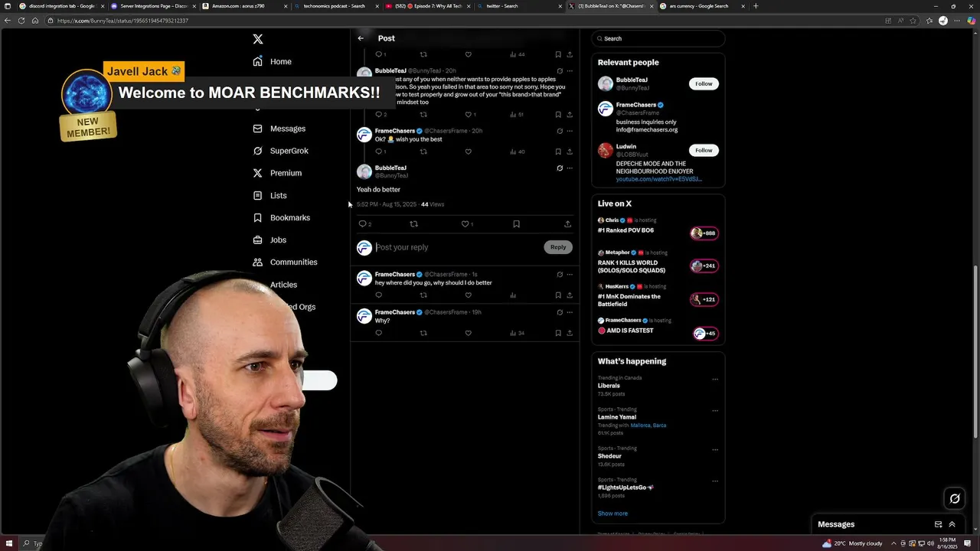Viewport: 980px width, 551px height.
Task: Open more options on the 'Why?' reply
Action: [570, 312]
